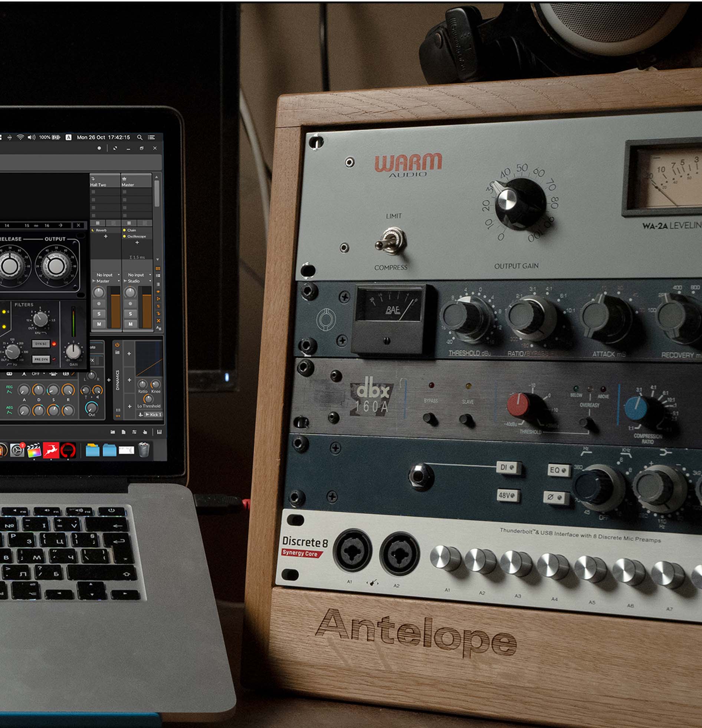Click the power toggle on the Dynamics device
This screenshot has height=728, width=702.
coord(117,345)
